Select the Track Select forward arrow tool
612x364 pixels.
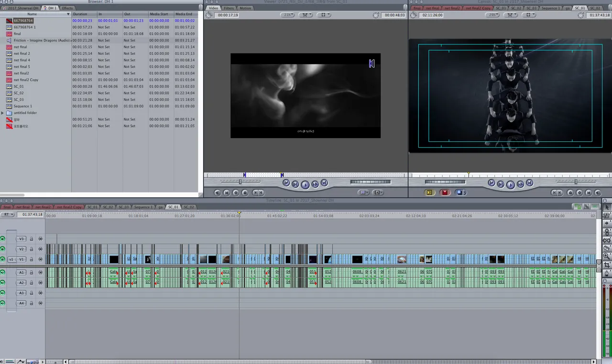(x=607, y=223)
